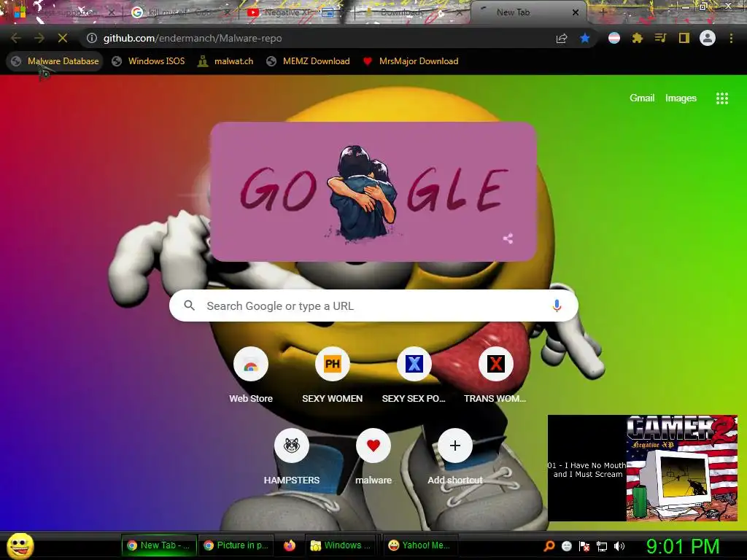Click the Gamer 2 album picture-in-picture window

[x=642, y=468]
